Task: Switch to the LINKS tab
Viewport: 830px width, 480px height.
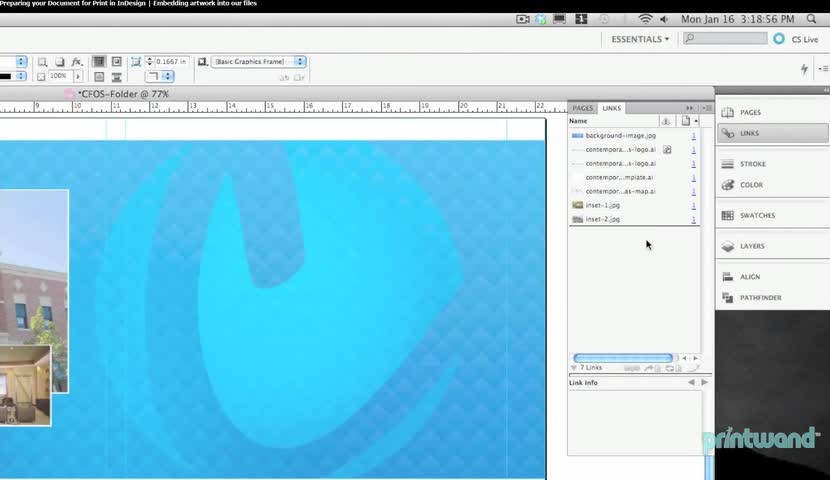Action: 611,108
